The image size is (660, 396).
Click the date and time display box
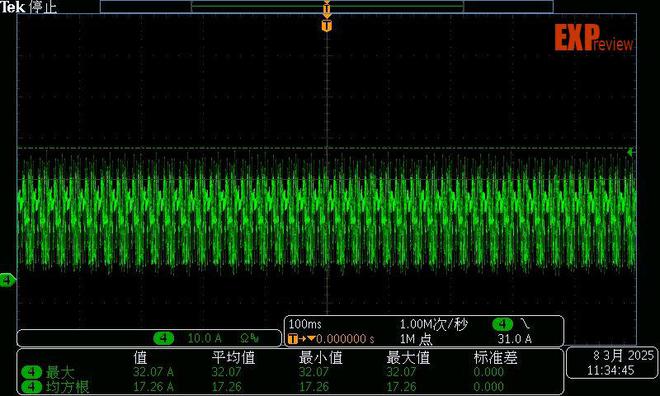[x=613, y=363]
